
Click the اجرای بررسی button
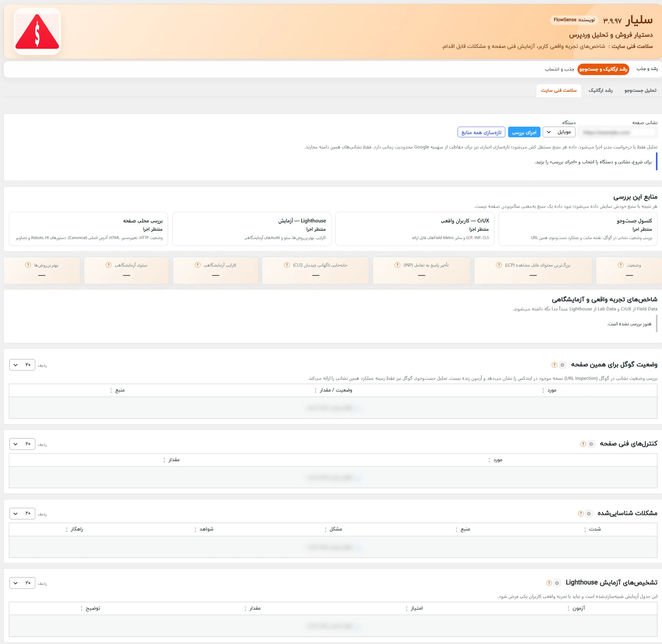pyautogui.click(x=524, y=132)
